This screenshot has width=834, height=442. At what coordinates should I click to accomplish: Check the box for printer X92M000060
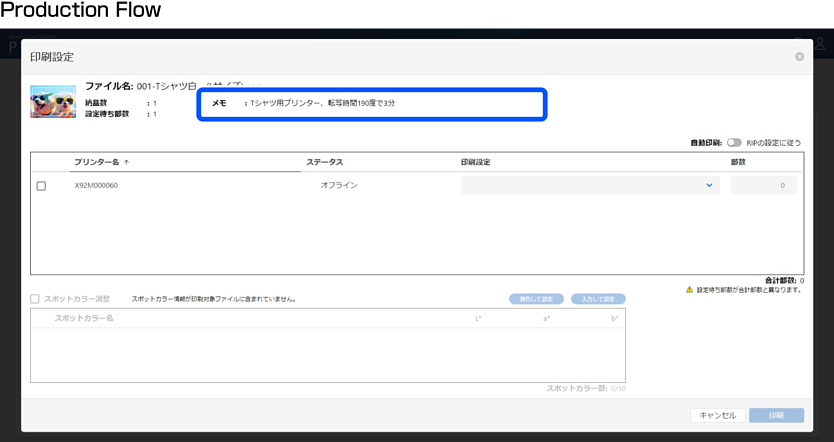[x=41, y=186]
